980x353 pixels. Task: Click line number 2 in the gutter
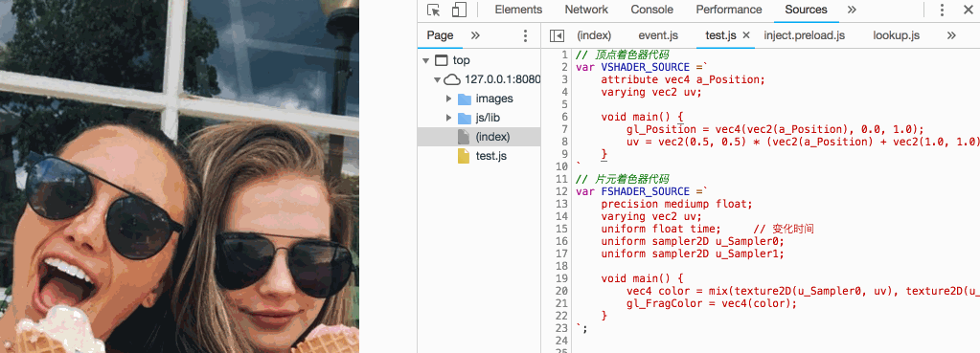coord(564,67)
